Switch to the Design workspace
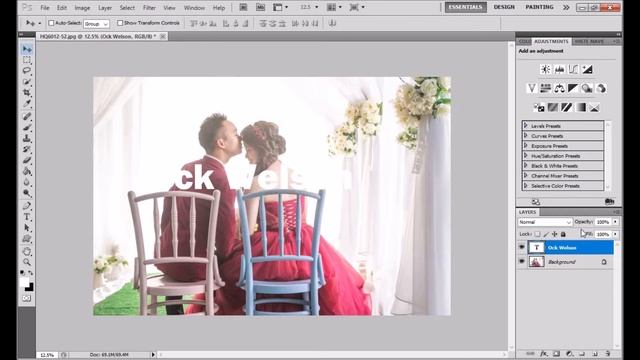The height and width of the screenshot is (360, 640). pyautogui.click(x=504, y=7)
